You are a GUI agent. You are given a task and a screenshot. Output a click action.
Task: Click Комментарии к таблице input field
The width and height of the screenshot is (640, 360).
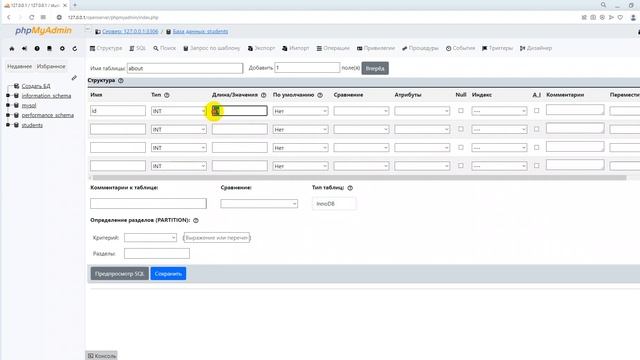coord(148,203)
